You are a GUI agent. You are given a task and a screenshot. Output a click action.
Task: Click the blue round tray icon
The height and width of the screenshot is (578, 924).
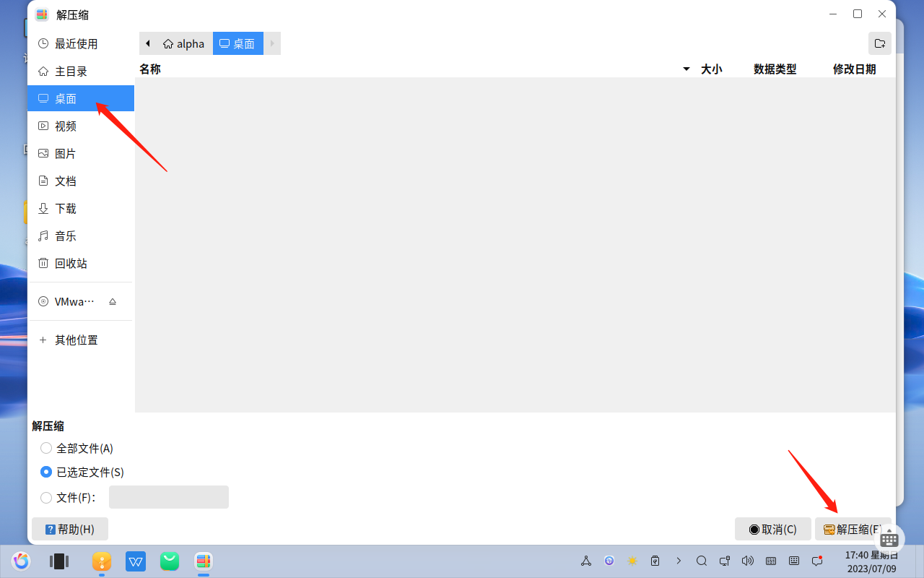(609, 561)
